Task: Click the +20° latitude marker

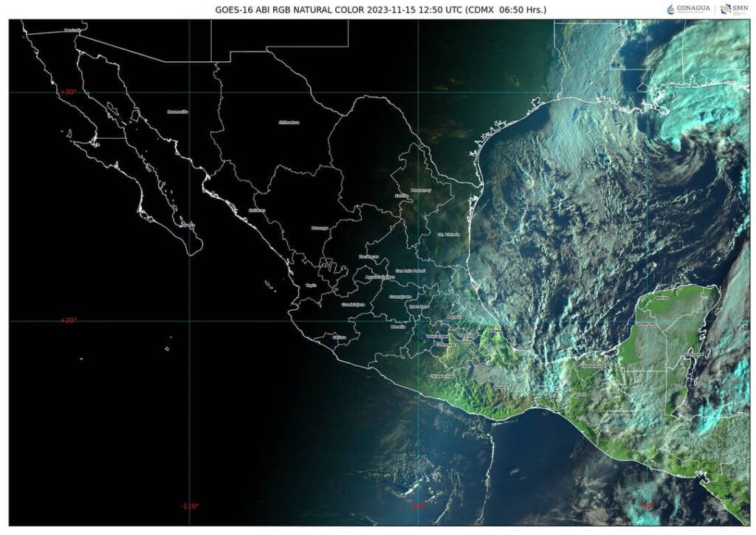Action: (x=68, y=320)
